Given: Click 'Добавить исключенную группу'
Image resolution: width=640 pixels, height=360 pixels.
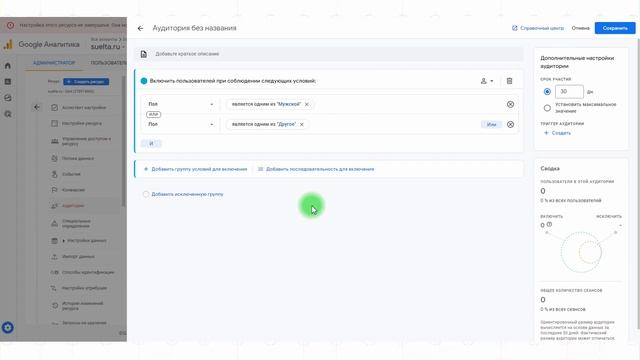Looking at the screenshot, I should point(183,194).
